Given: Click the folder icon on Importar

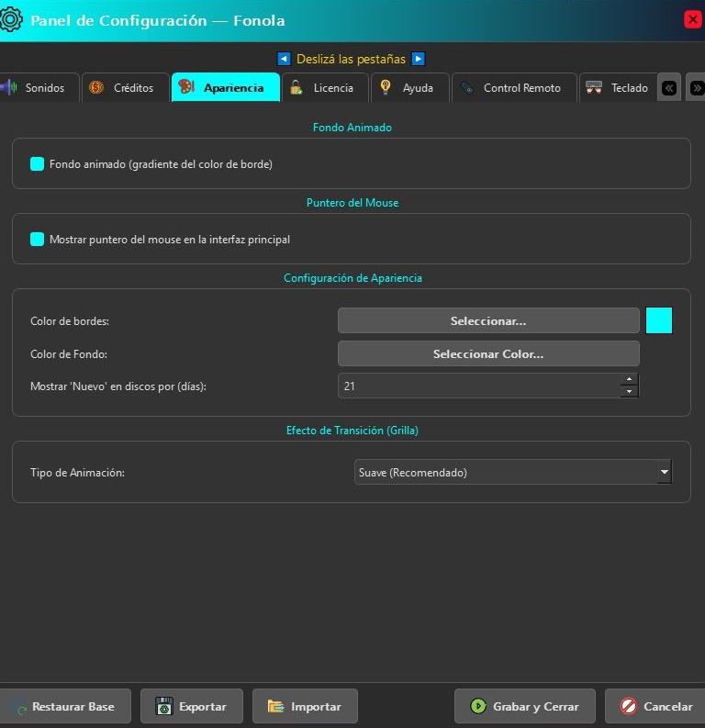Looking at the screenshot, I should (275, 706).
